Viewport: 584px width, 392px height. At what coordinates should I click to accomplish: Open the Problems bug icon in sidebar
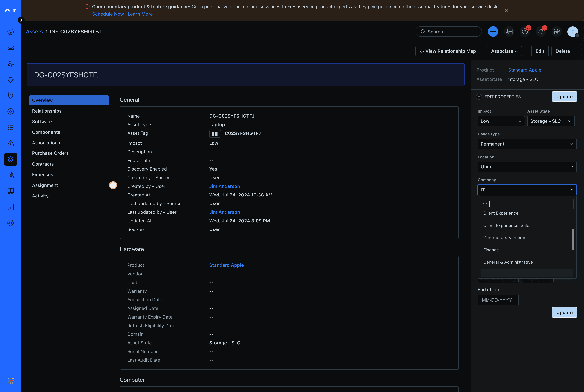[10, 79]
